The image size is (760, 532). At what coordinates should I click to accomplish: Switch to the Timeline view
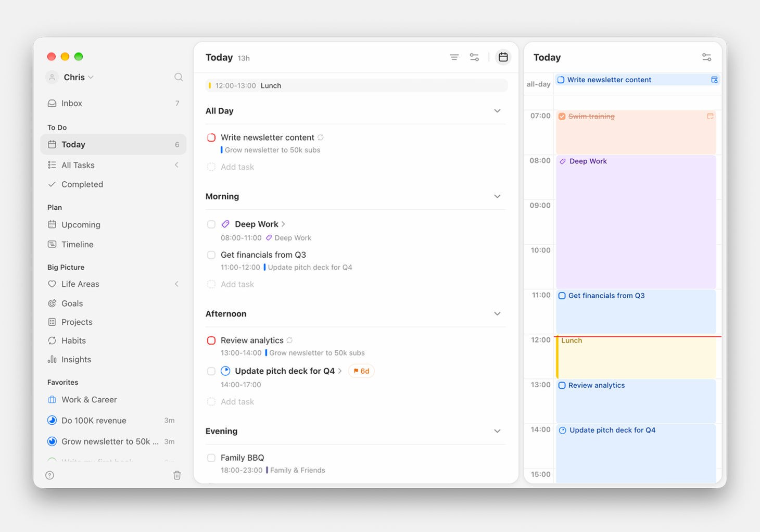point(113,245)
